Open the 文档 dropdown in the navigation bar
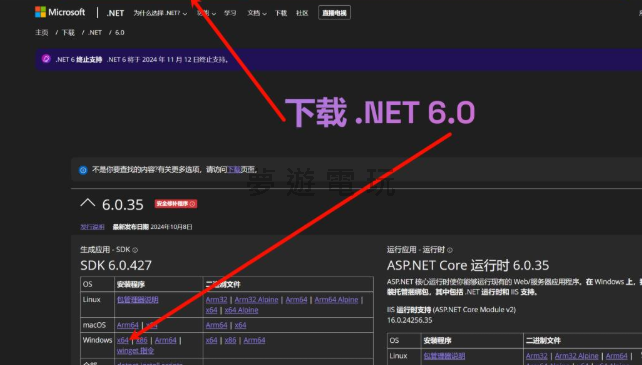 tap(257, 13)
